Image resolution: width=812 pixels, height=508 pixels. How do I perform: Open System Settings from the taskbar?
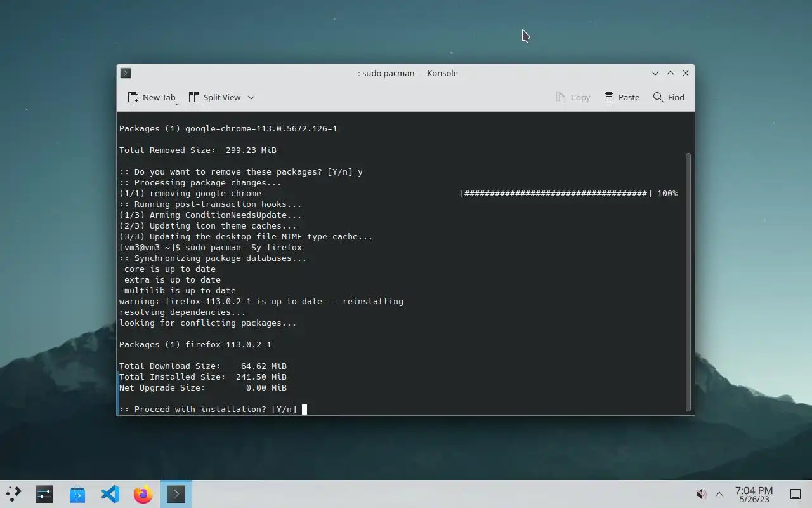pos(44,493)
